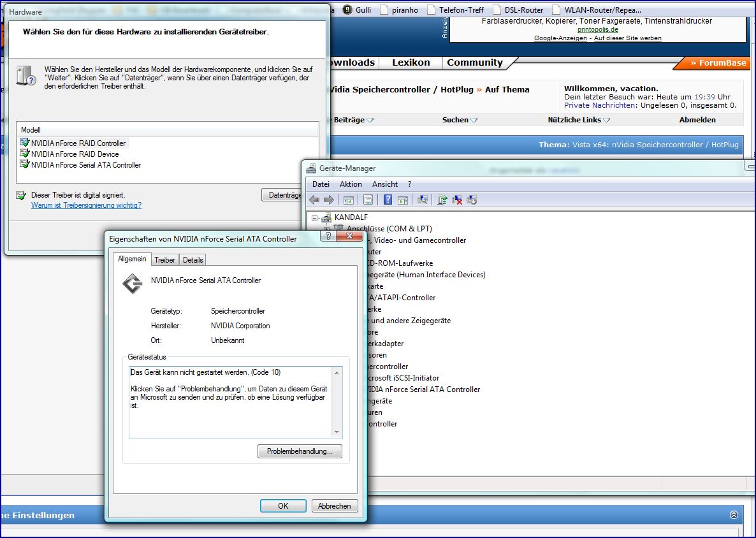Viewport: 756px width, 538px height.
Task: Click the hardware wizard icon with question mark
Action: tap(26, 76)
